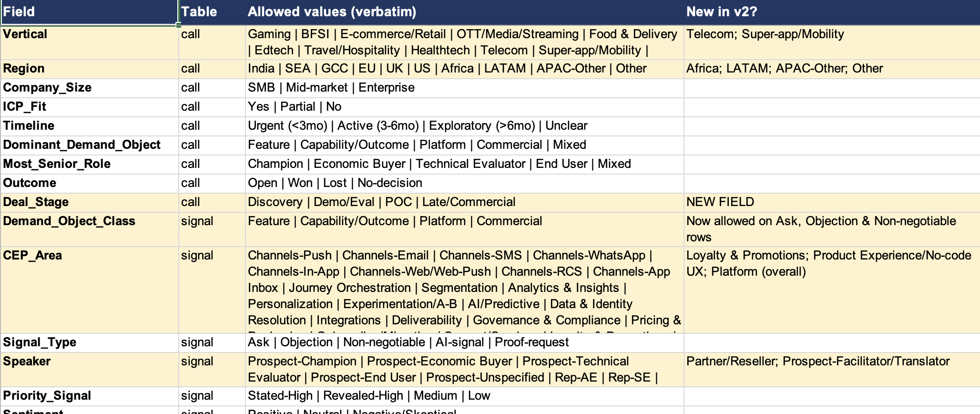Click the 'Dominant_Demand_Object' field cell
The image size is (980, 414).
tap(89, 145)
